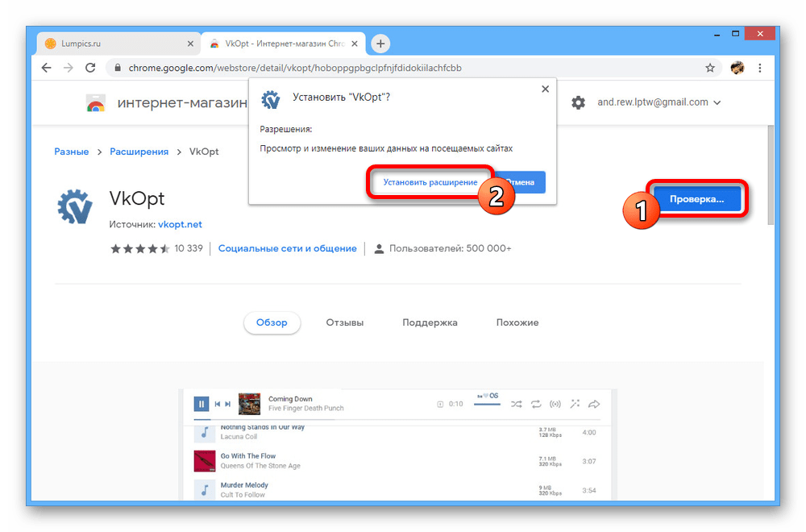Click previous track button in preview

click(x=218, y=404)
